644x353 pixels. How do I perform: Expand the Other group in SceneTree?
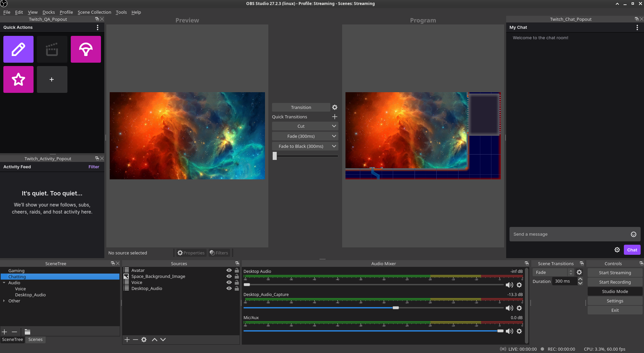point(4,301)
